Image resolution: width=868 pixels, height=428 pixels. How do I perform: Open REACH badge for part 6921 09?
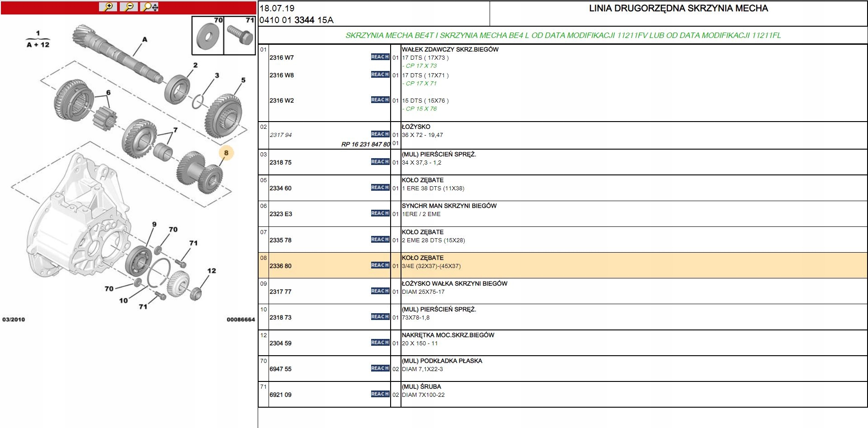380,394
